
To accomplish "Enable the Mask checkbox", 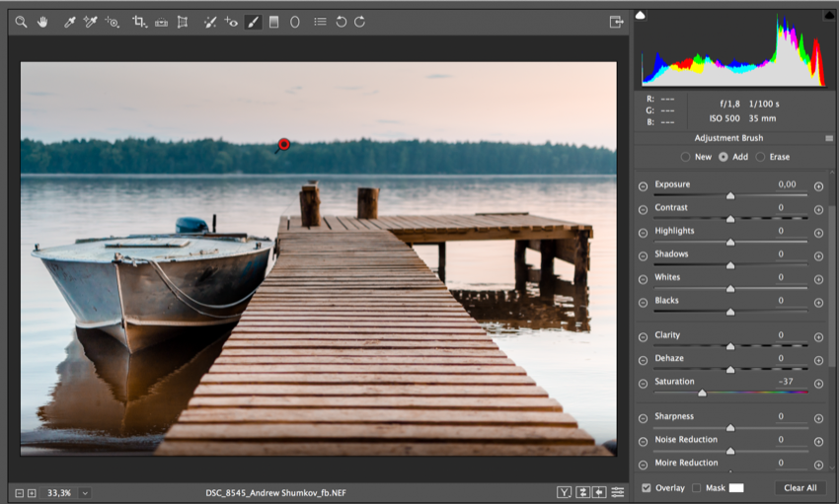I will pos(697,488).
